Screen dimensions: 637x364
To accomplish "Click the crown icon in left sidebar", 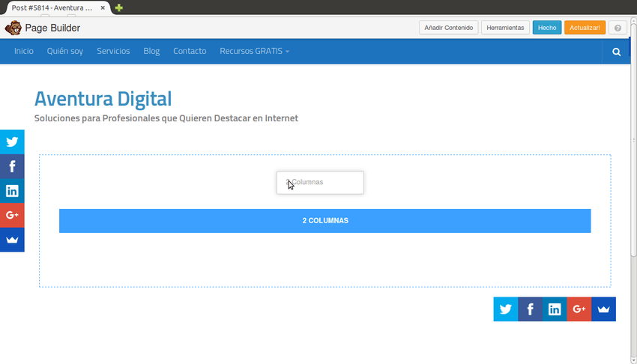I will click(x=12, y=240).
